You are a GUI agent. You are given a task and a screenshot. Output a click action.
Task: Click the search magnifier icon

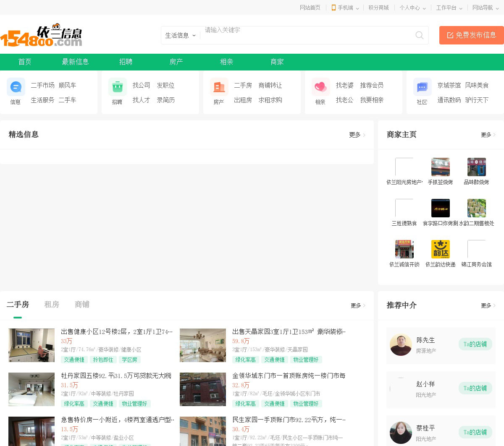(x=419, y=35)
